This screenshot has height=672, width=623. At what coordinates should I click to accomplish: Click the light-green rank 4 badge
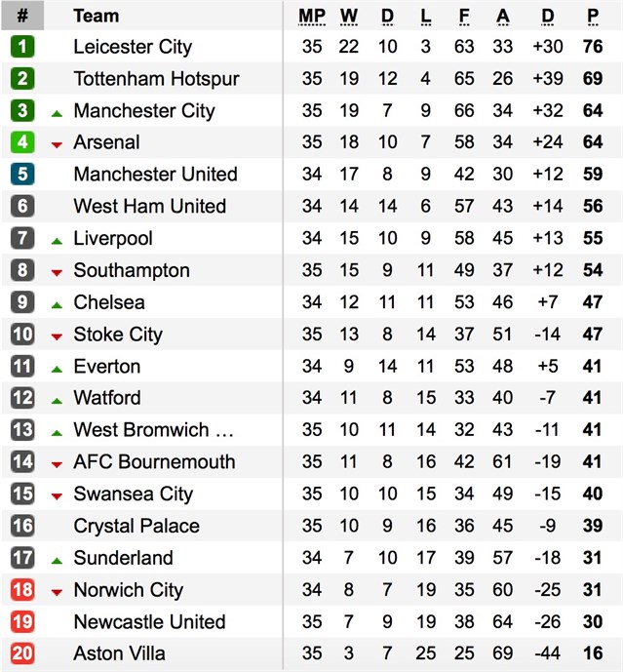coord(22,142)
